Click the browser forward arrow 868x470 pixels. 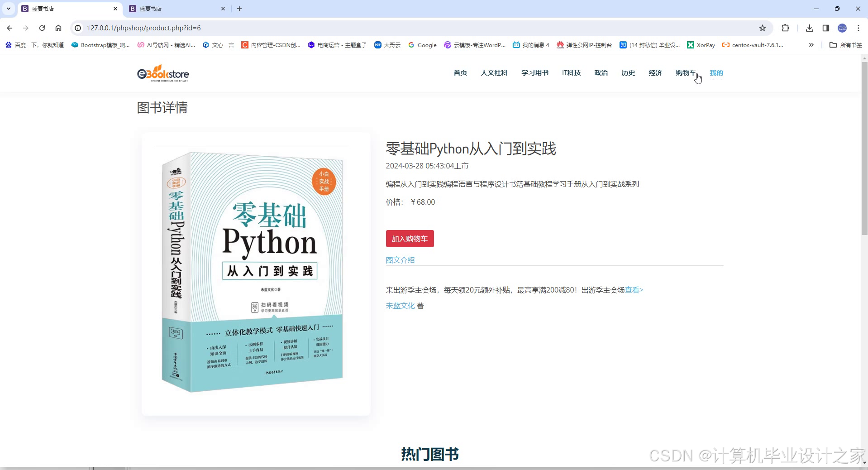[x=26, y=28]
